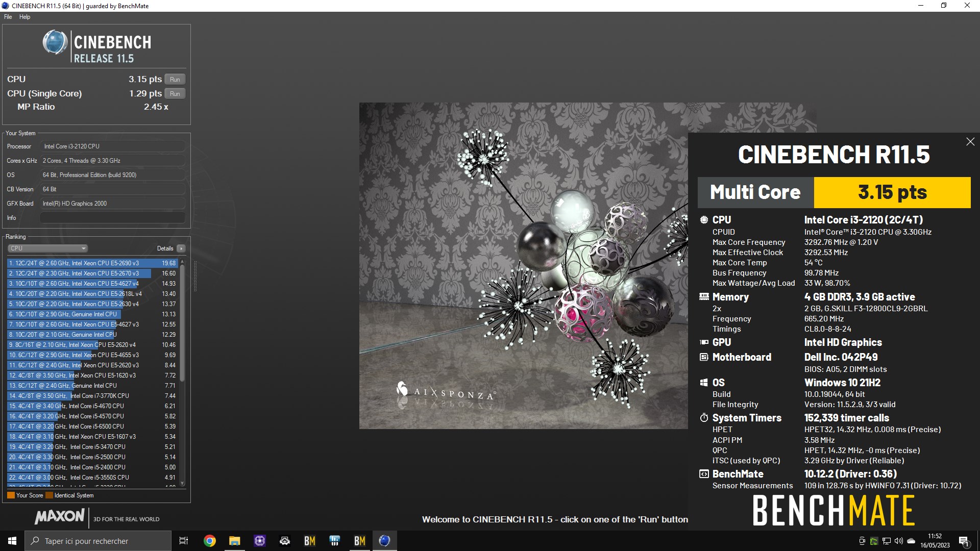980x551 pixels.
Task: Open the blue-white bars taskbar icon
Action: click(334, 541)
